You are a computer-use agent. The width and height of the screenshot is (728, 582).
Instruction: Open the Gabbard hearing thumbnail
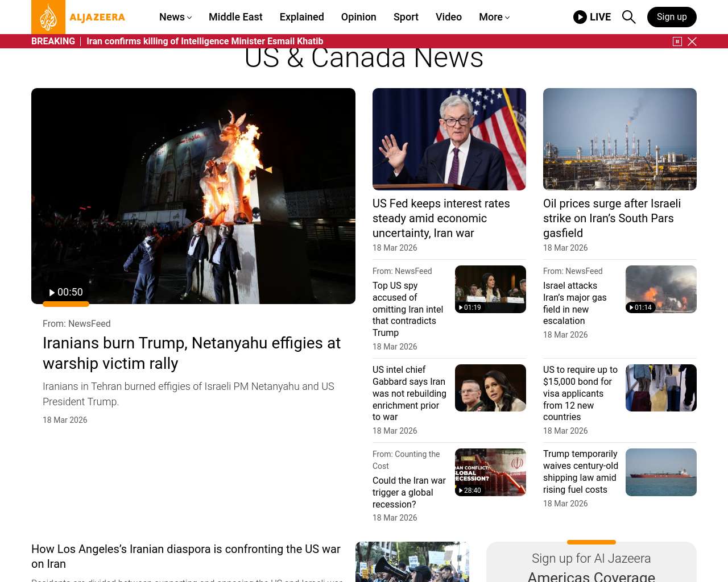490,388
